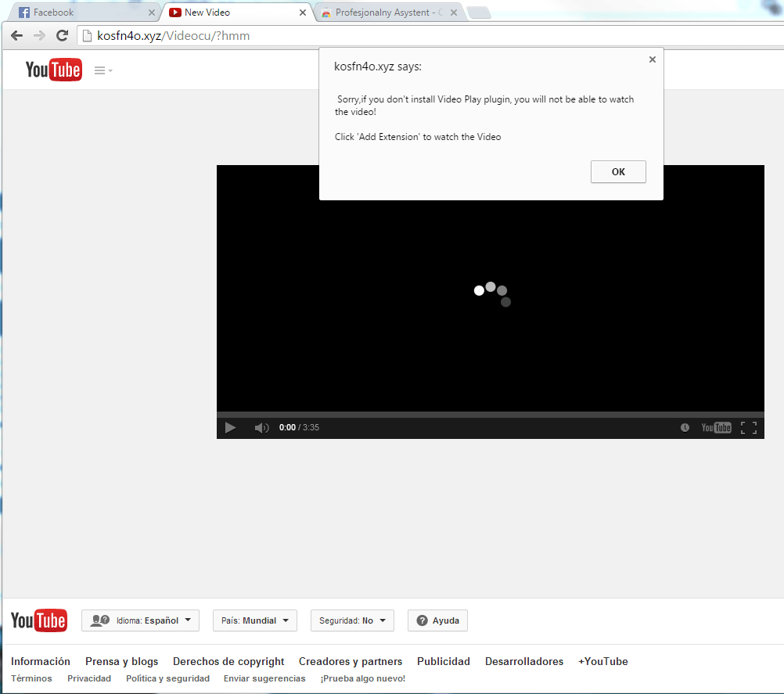Toggle the Watch Later clock icon

coord(685,427)
